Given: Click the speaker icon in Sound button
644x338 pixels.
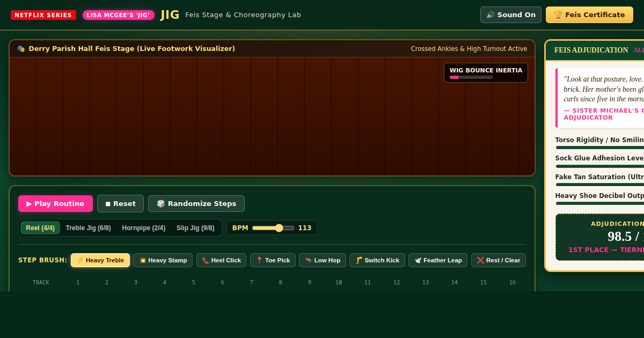Looking at the screenshot, I should point(491,15).
